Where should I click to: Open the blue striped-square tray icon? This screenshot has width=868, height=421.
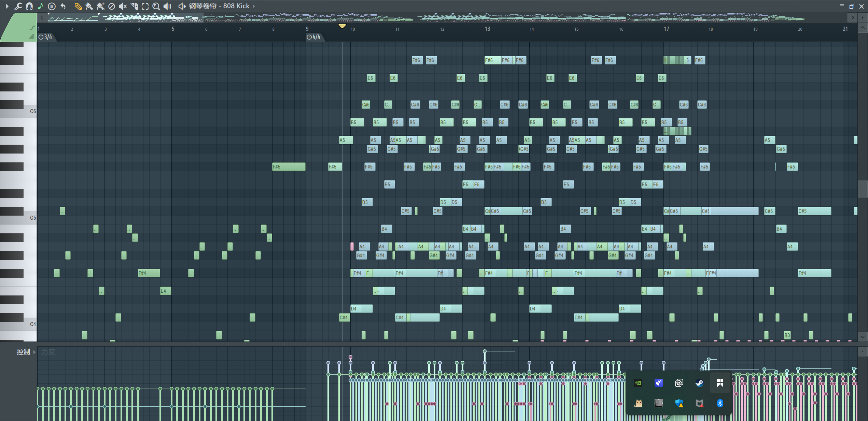tap(659, 383)
